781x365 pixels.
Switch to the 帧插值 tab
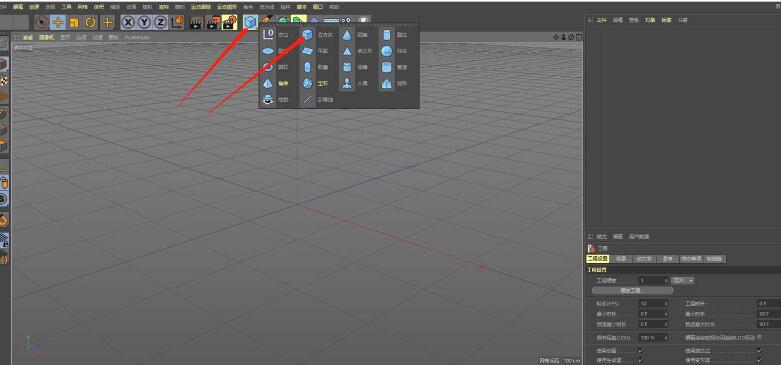click(715, 259)
